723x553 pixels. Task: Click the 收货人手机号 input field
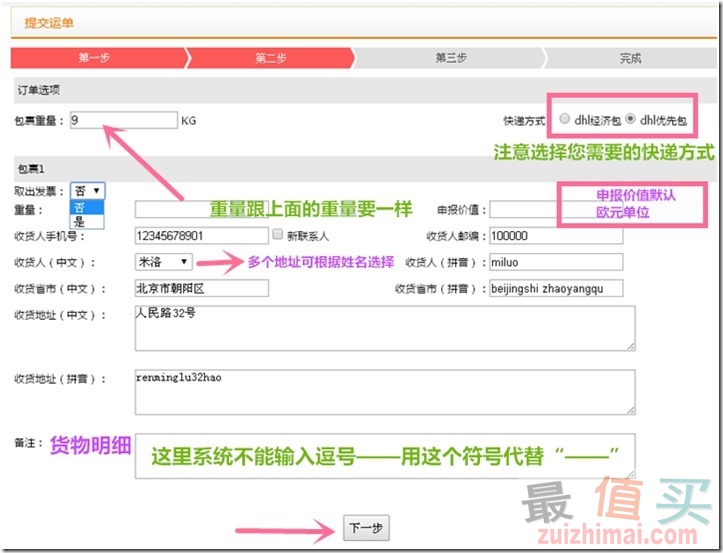[x=201, y=236]
